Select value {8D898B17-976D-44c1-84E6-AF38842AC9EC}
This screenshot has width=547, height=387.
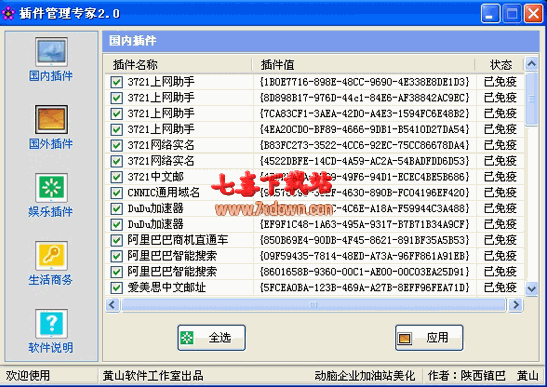pos(365,98)
